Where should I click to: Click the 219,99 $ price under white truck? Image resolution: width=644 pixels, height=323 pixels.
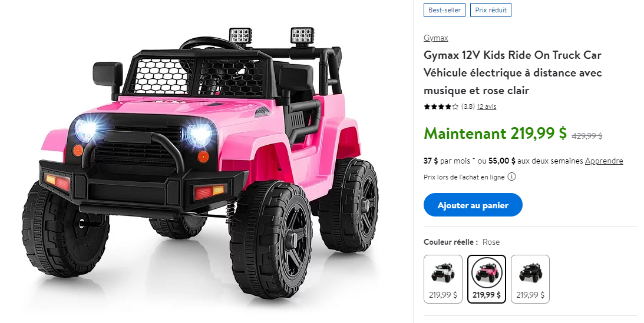(x=442, y=295)
